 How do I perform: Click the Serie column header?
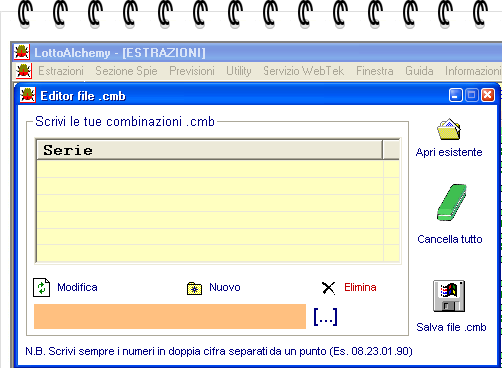pos(209,150)
